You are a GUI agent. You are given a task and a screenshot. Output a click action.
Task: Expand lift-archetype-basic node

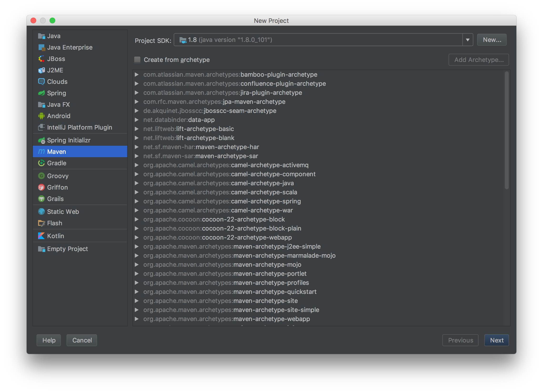(136, 129)
